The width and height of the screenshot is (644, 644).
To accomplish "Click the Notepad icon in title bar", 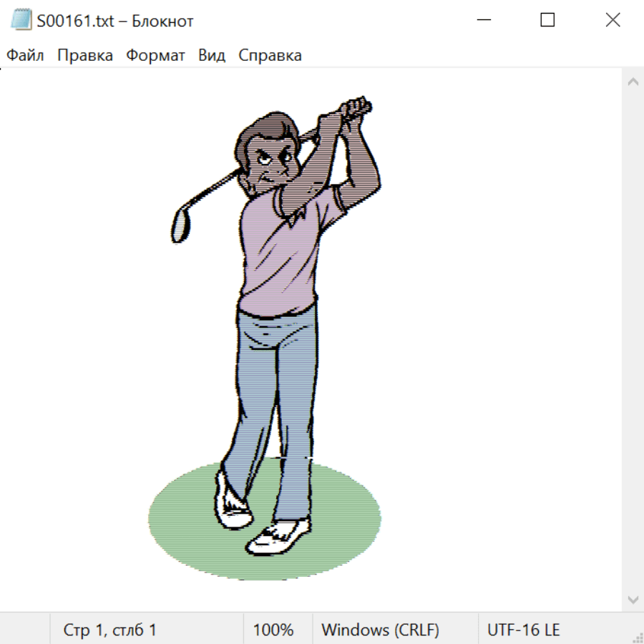I will tap(21, 21).
